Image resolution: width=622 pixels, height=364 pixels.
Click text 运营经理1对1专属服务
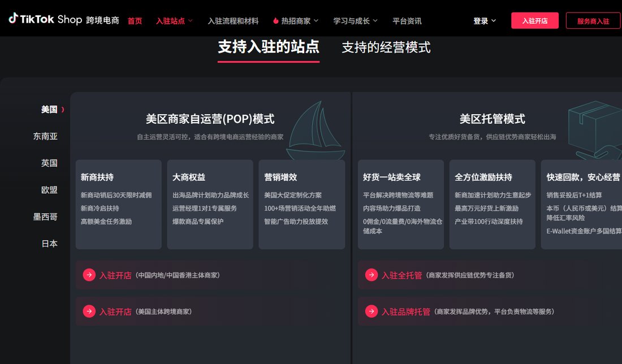205,208
